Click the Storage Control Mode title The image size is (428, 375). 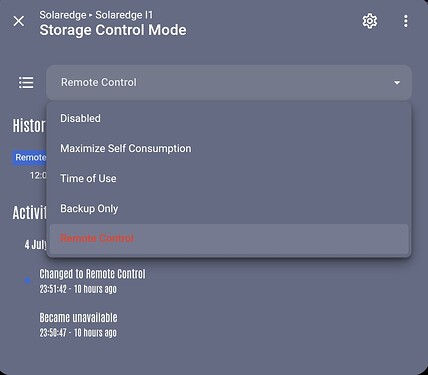[113, 30]
